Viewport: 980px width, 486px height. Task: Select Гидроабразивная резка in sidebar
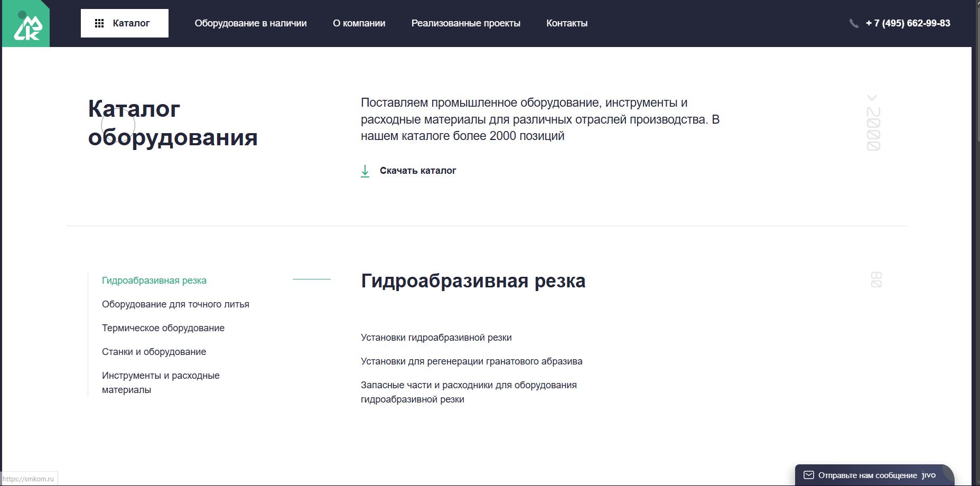click(154, 281)
